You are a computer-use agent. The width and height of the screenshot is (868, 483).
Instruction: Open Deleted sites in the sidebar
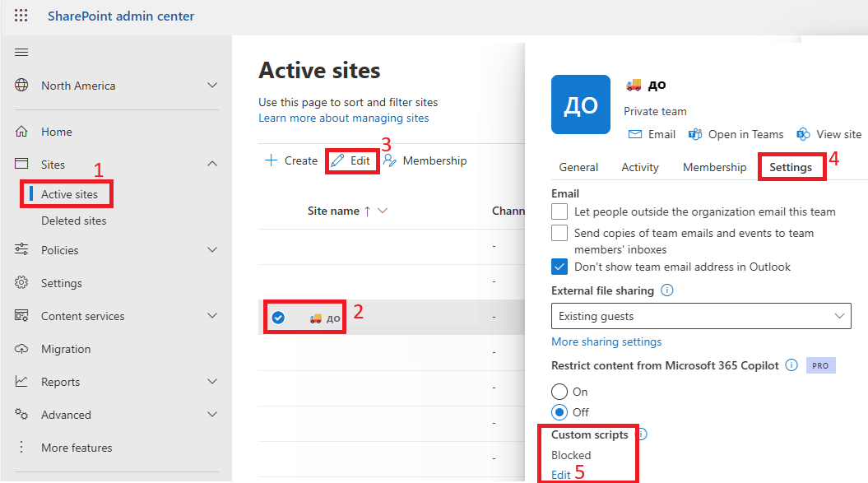click(73, 221)
